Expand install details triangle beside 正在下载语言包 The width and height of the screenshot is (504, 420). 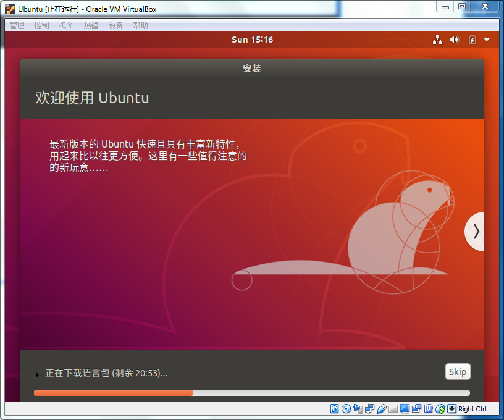pos(37,375)
